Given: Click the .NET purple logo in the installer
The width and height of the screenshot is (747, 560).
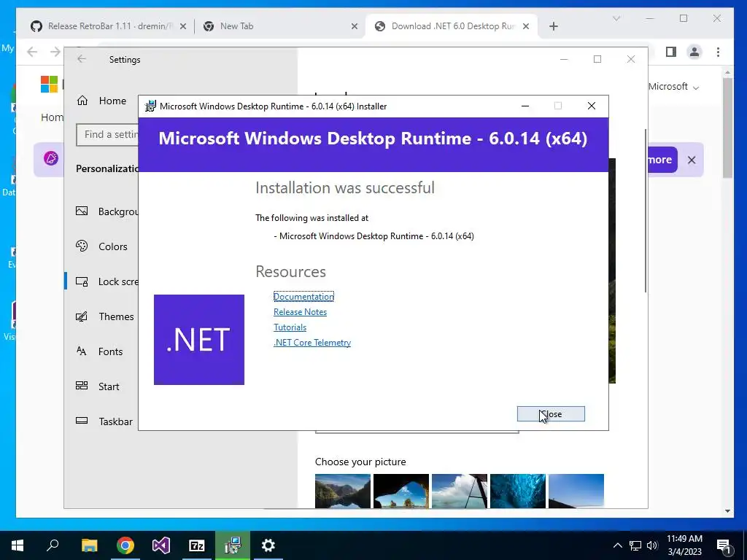Looking at the screenshot, I should pyautogui.click(x=199, y=340).
